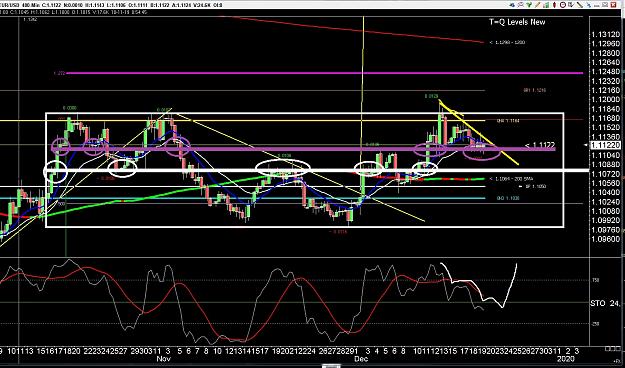The image size is (625, 368).
Task: Close the chart with red X icon
Action: click(613, 5)
